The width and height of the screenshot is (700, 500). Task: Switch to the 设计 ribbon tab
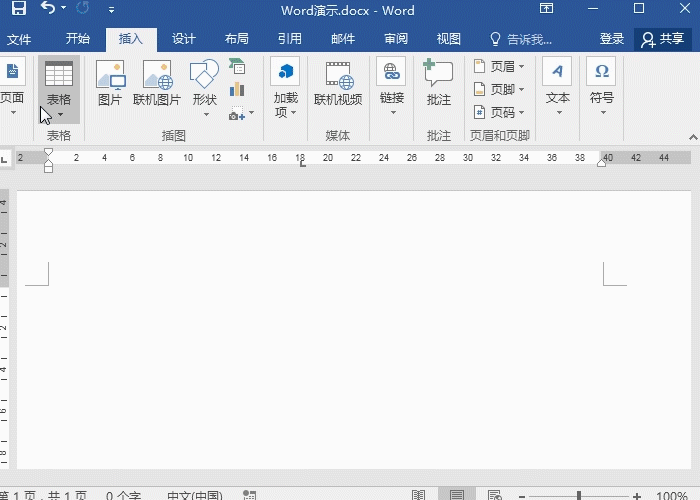(183, 39)
